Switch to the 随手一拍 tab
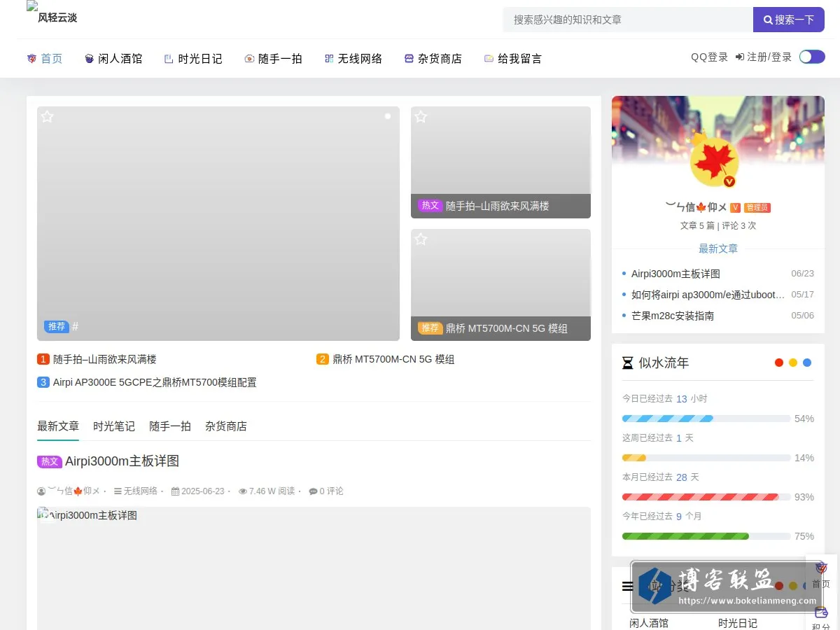840x630 pixels. pos(170,426)
